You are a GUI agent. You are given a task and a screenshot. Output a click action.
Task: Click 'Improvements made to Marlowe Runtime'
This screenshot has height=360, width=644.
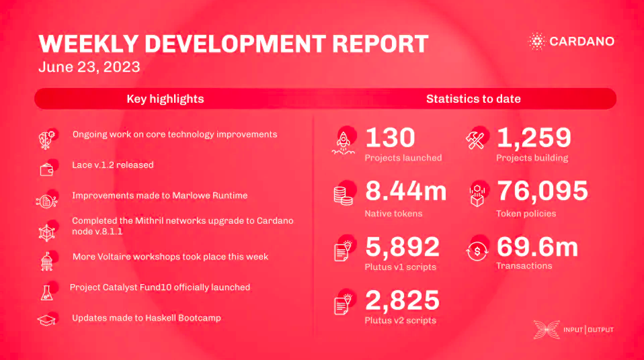point(160,195)
